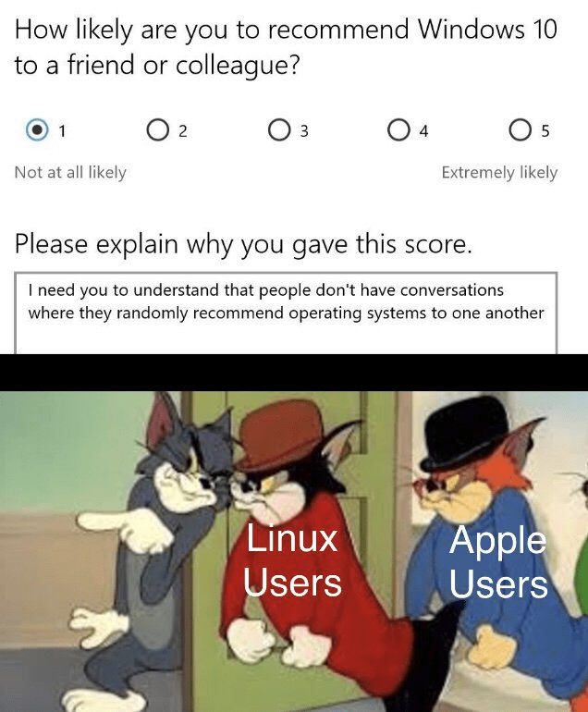The width and height of the screenshot is (588, 712).
Task: Click the 'Linux Users' caption
Action: [292, 560]
